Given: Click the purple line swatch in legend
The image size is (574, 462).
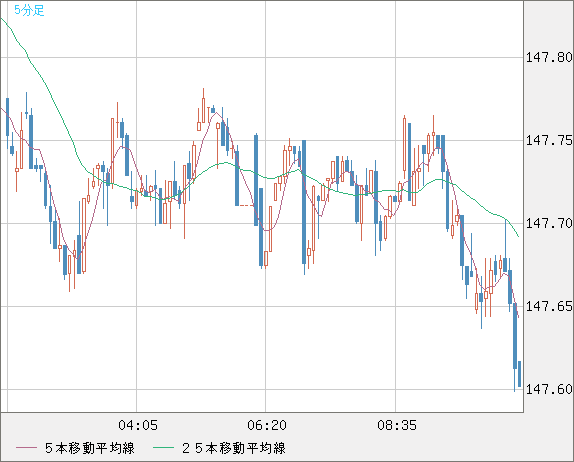Looking at the screenshot, I should point(26,448).
